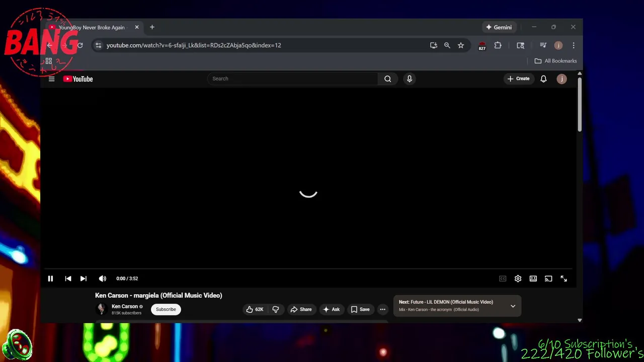
Task: Skip to the next video
Action: click(84, 279)
